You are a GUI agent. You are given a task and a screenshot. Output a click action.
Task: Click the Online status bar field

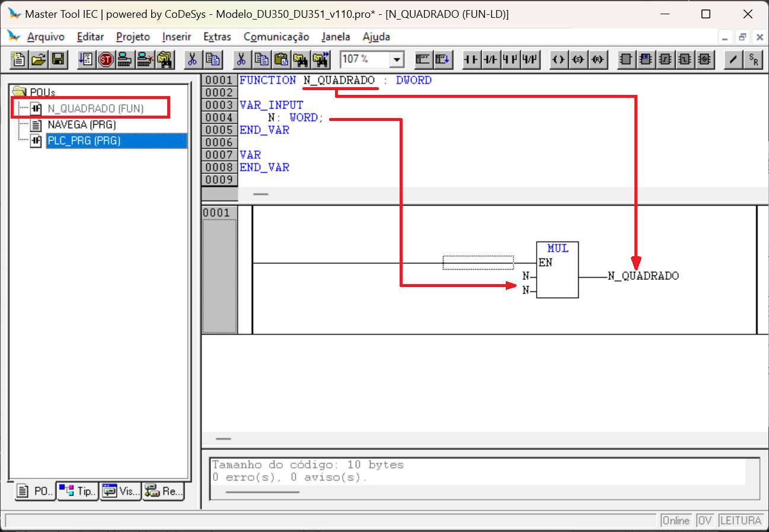[x=676, y=521]
